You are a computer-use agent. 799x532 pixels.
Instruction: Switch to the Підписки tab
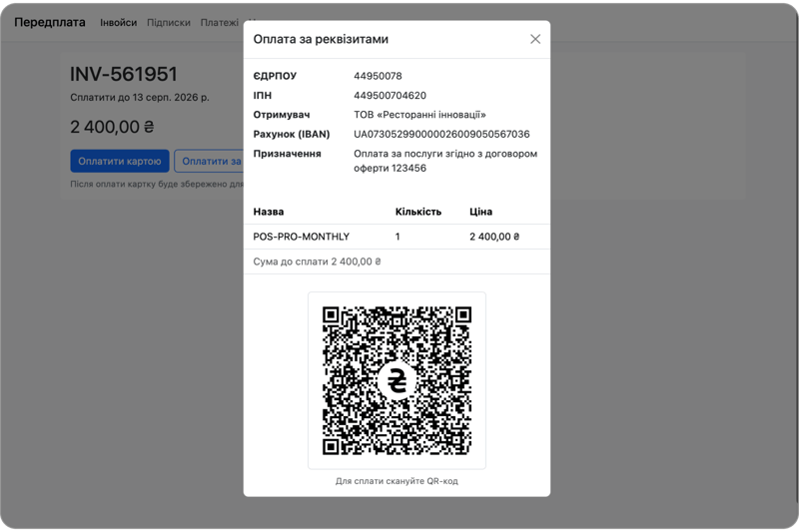(169, 22)
